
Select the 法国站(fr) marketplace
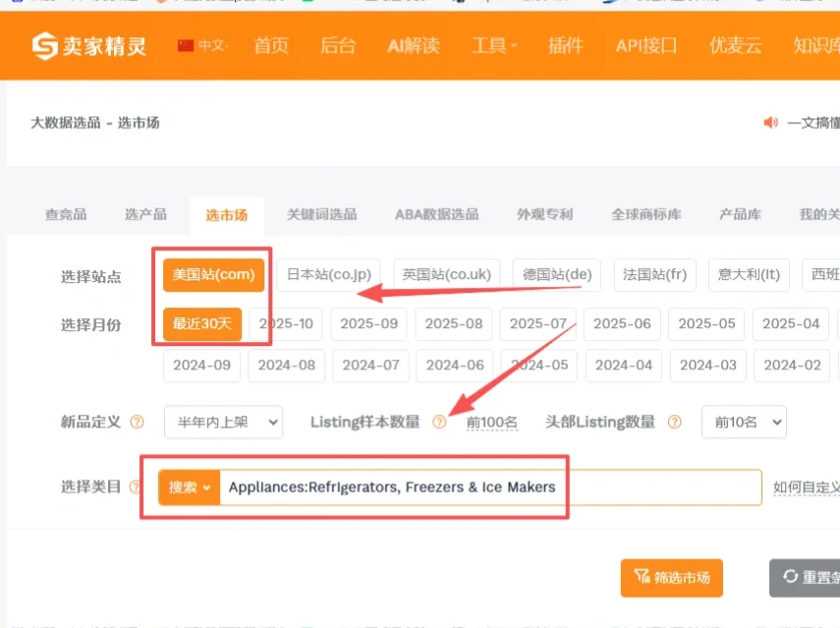[x=654, y=275]
